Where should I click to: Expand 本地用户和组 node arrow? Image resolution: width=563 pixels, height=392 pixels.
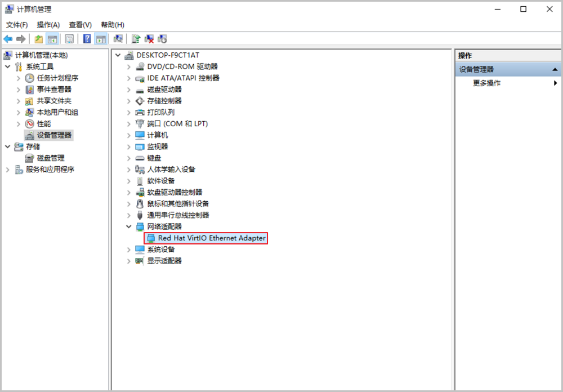[19, 113]
